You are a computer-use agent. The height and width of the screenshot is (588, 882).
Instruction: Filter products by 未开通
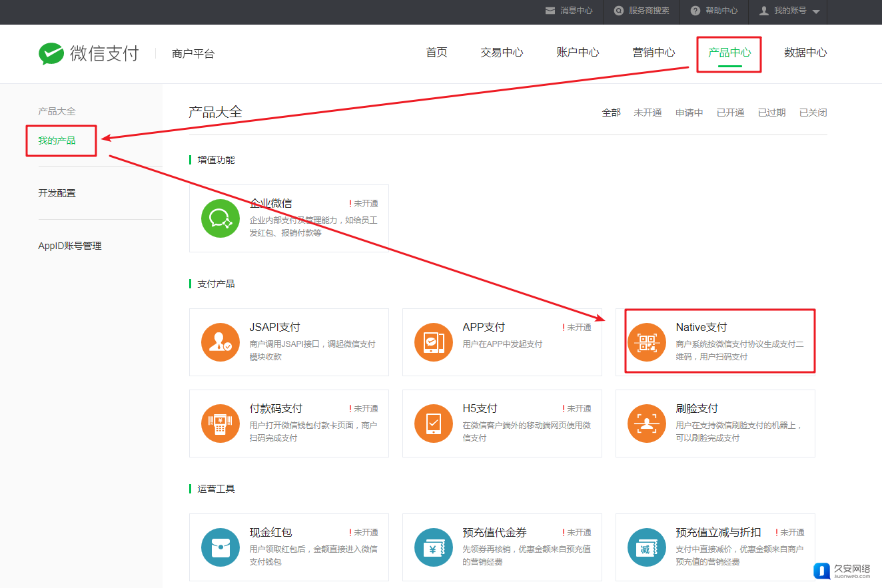coord(648,113)
